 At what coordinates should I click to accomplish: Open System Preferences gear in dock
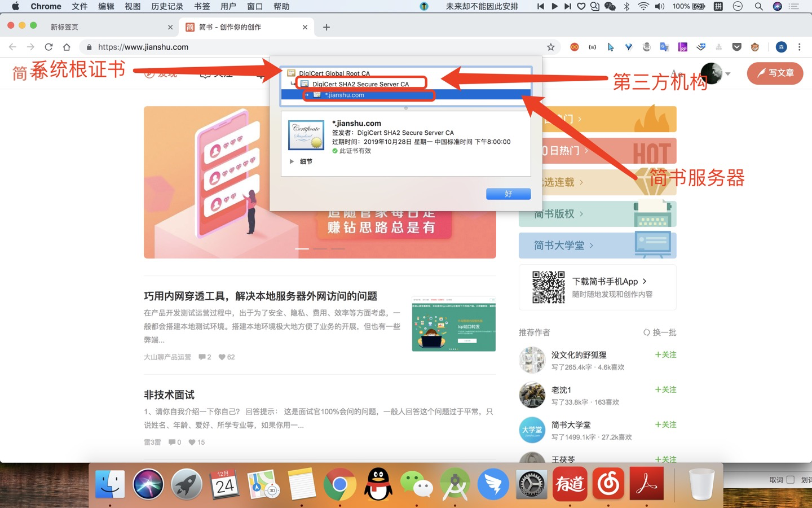[532, 484]
